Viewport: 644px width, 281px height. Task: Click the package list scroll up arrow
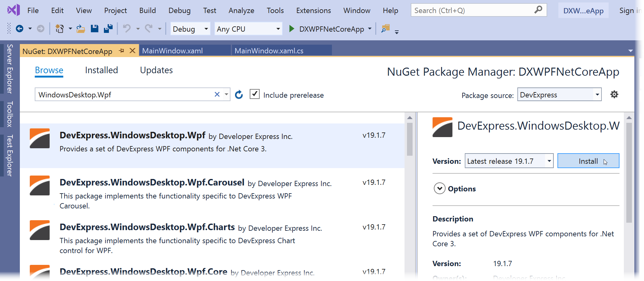point(410,118)
